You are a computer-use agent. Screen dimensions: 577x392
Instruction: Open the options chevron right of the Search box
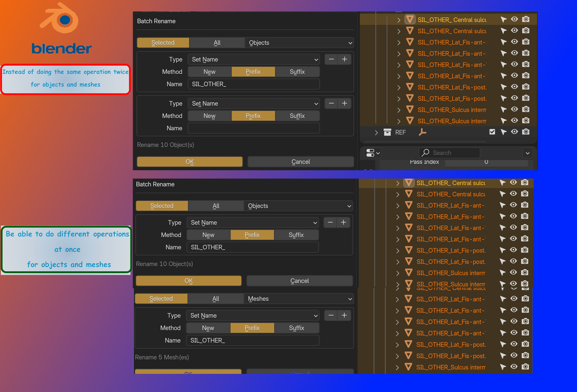pyautogui.click(x=528, y=153)
